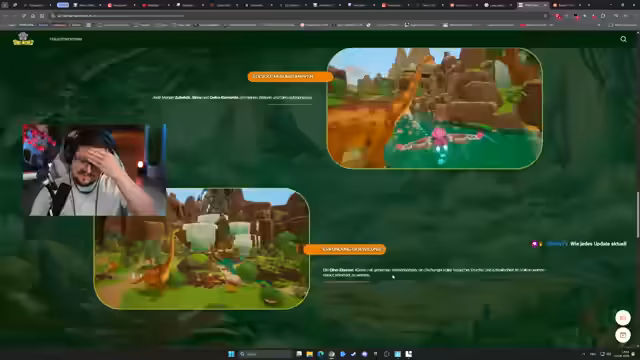This screenshot has width=640, height=360.
Task: Click the browser address bar
Action: [298, 16]
